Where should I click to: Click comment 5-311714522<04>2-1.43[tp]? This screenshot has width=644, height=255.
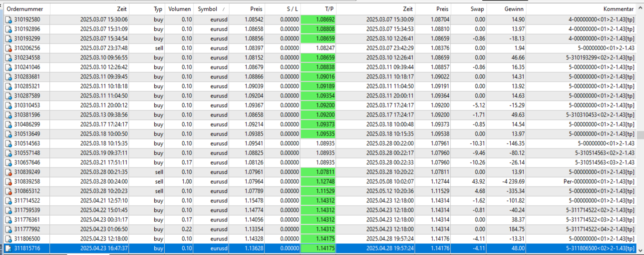601,229
